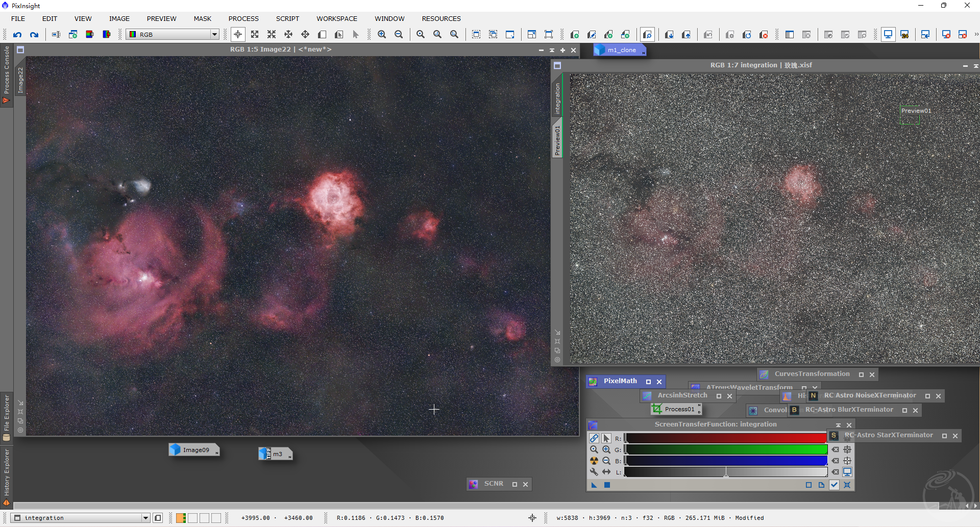This screenshot has width=980, height=527.
Task: Open the PROCESS menu
Action: point(243,19)
